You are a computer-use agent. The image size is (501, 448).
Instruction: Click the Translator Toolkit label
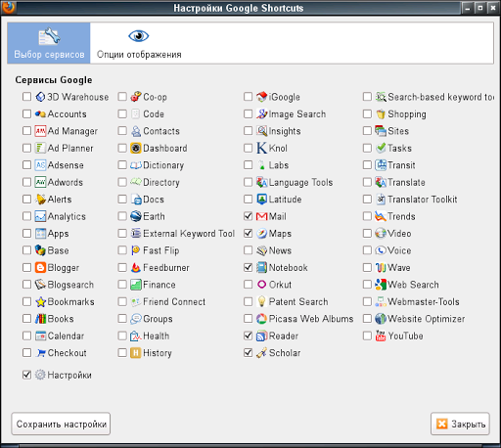click(x=422, y=200)
